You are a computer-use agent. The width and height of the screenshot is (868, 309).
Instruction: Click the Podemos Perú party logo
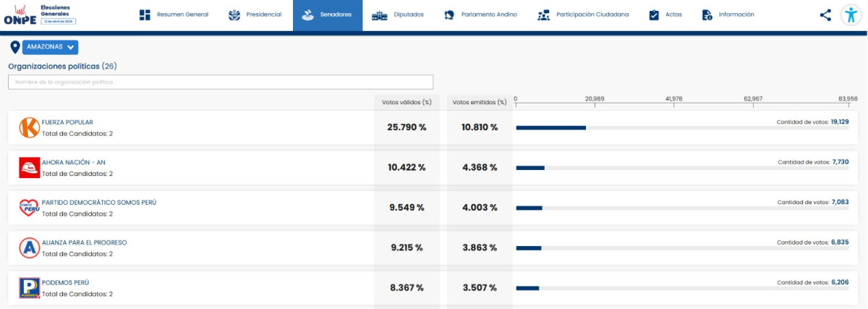(30, 288)
